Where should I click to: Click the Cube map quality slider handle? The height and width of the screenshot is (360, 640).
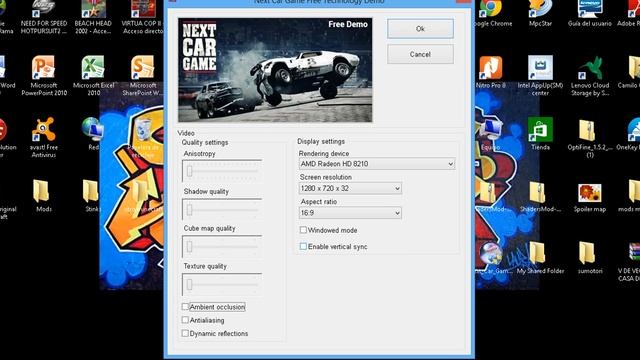point(189,247)
